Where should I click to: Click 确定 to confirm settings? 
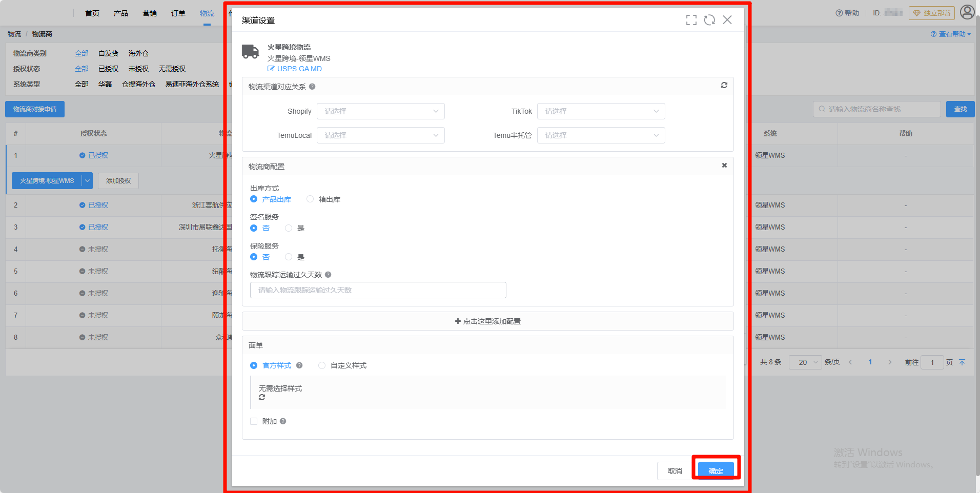coord(716,471)
